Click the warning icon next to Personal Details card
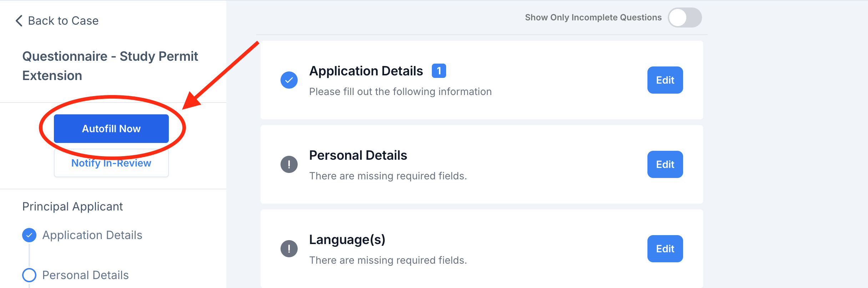 [289, 164]
